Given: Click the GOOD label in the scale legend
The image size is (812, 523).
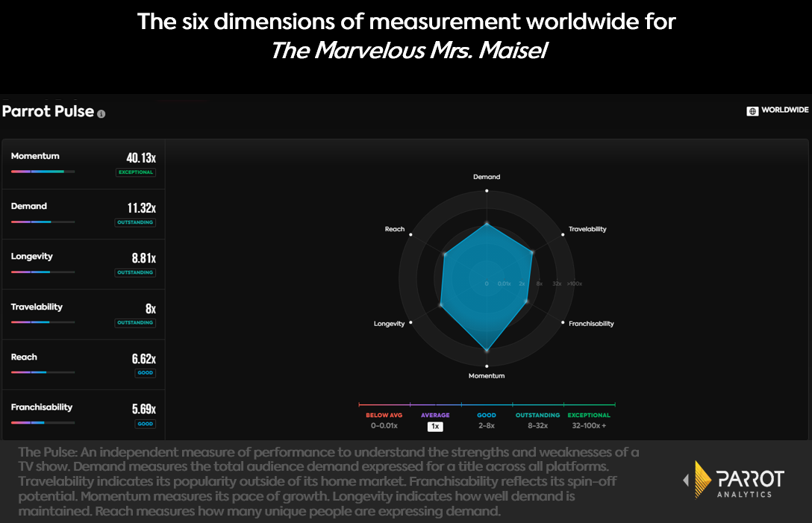Looking at the screenshot, I should 487,416.
